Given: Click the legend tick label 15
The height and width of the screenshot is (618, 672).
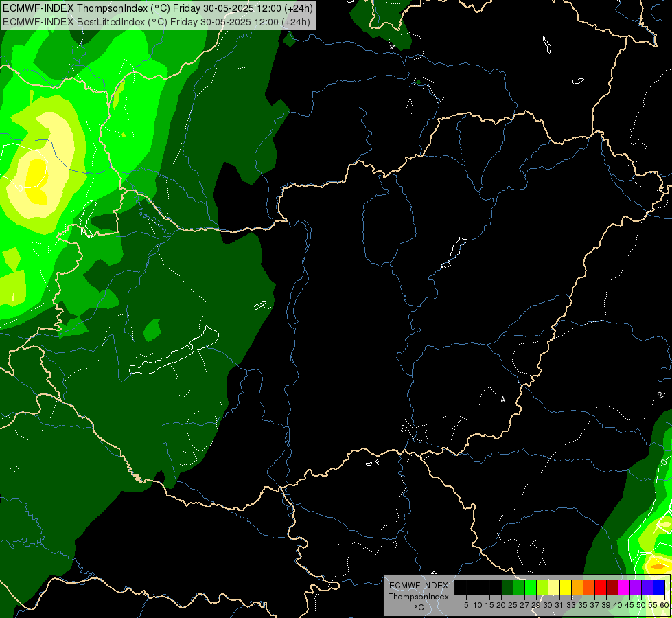Looking at the screenshot, I should 489,605.
